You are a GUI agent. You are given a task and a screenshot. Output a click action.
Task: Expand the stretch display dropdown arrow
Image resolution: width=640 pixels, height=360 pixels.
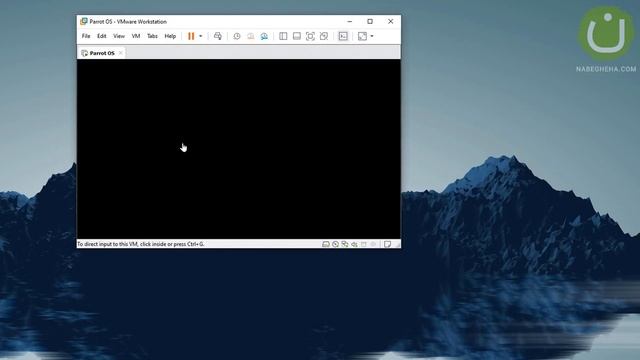pyautogui.click(x=372, y=36)
